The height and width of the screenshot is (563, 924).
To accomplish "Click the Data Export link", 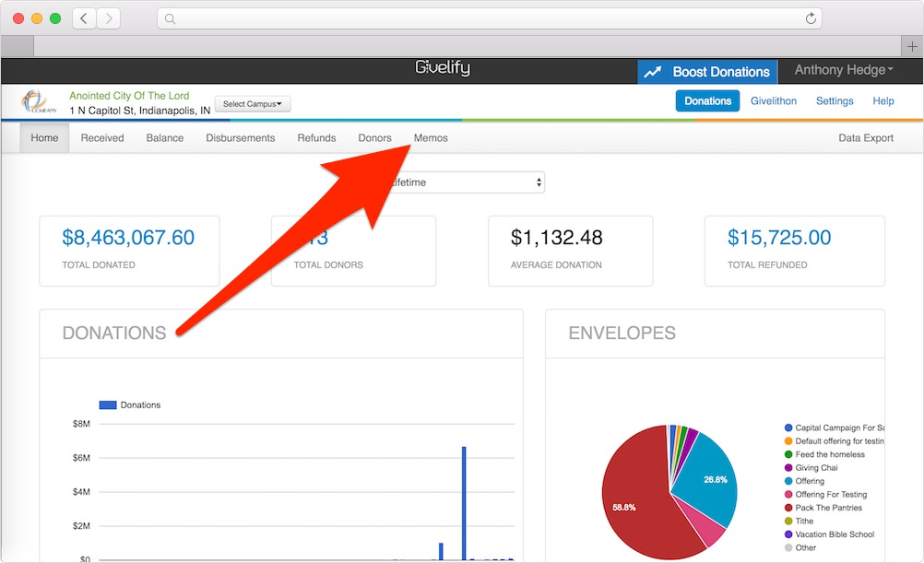I will coord(865,138).
